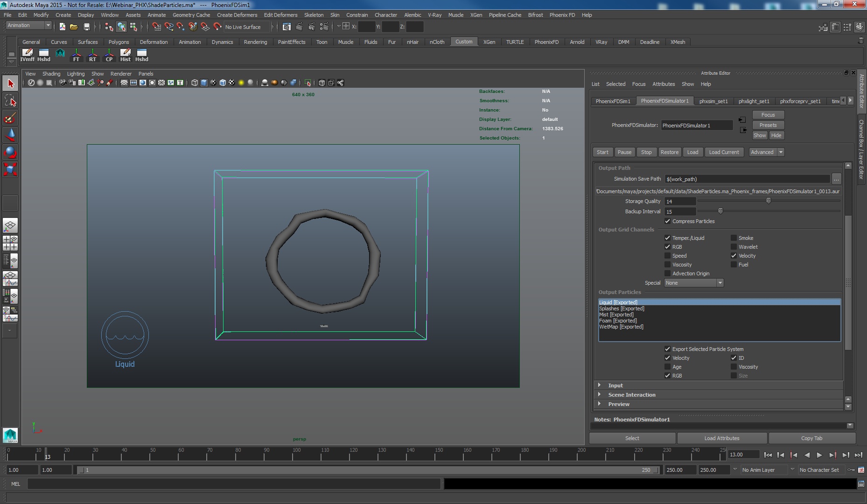867x504 pixels.
Task: Click the MEL command line input
Action: (234, 484)
